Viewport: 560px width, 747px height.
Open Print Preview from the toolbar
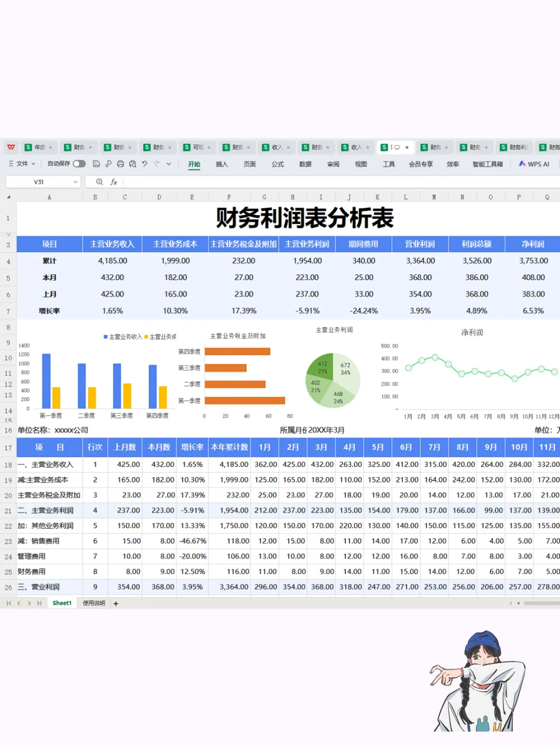(132, 164)
